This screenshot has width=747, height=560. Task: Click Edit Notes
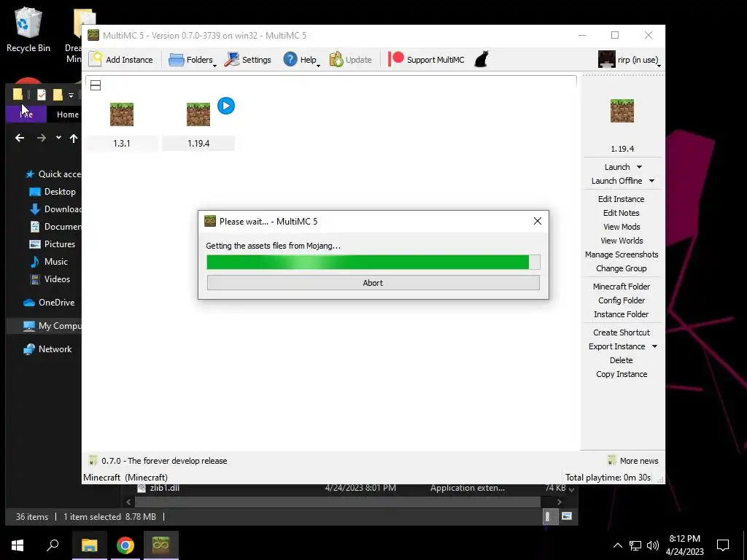click(622, 213)
